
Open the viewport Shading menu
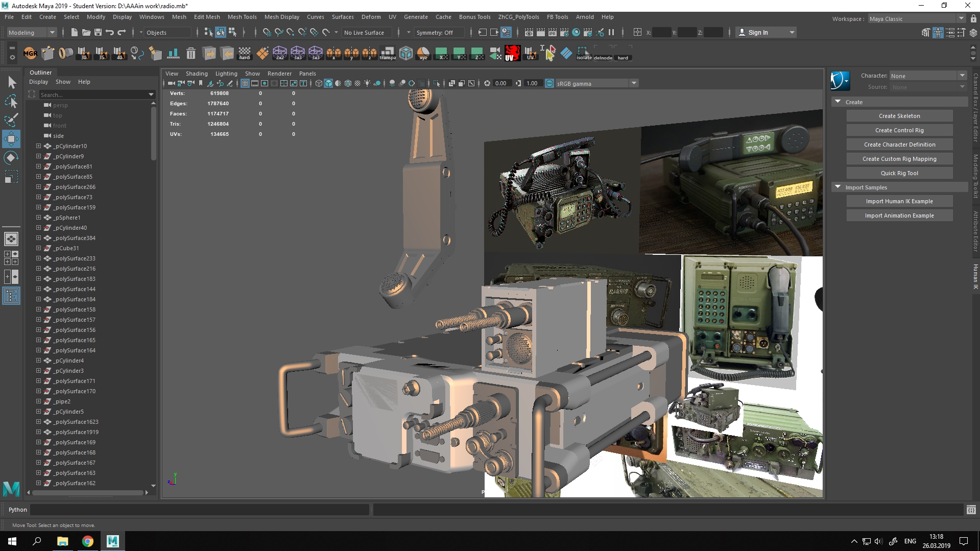point(196,74)
